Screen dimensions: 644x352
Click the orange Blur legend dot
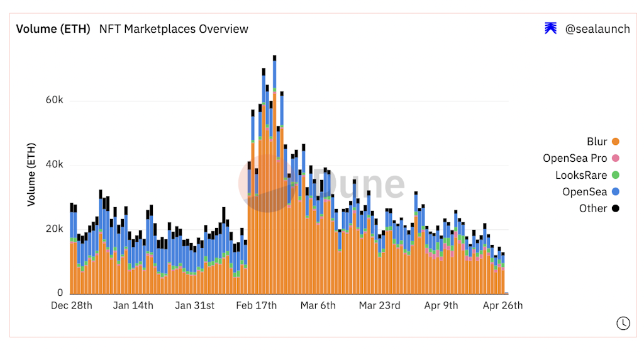pyautogui.click(x=615, y=142)
